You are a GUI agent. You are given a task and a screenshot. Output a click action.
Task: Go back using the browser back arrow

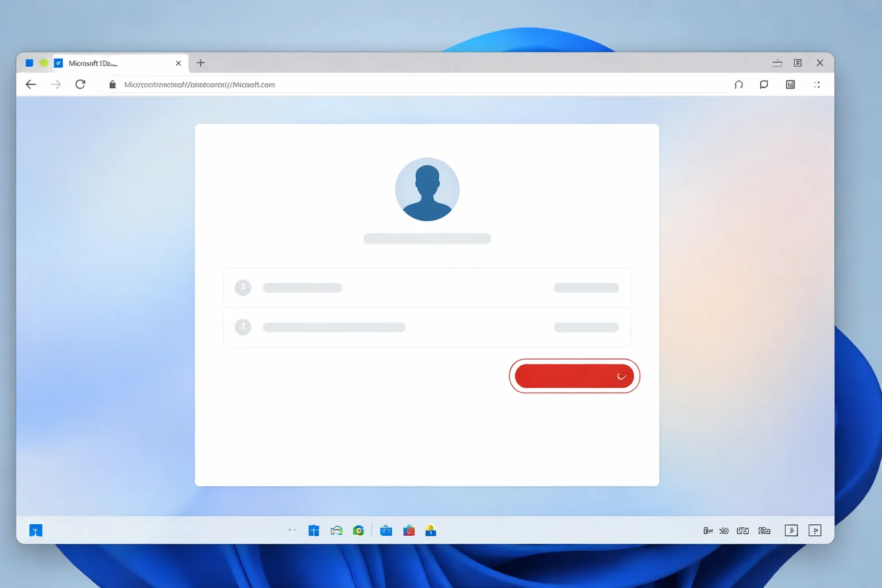click(x=31, y=84)
